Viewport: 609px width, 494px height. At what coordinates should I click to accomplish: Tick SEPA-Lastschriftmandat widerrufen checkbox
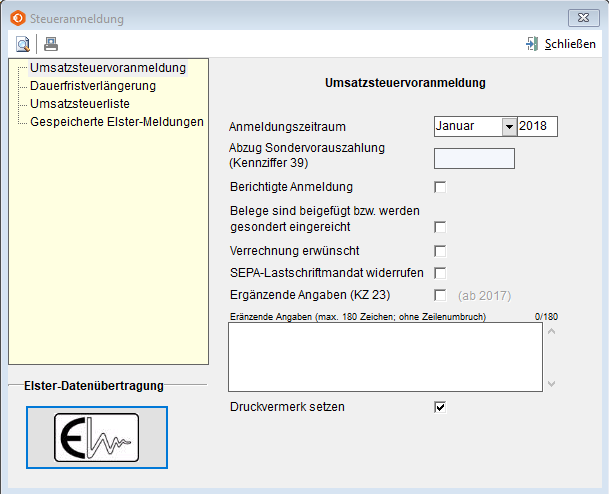click(440, 273)
